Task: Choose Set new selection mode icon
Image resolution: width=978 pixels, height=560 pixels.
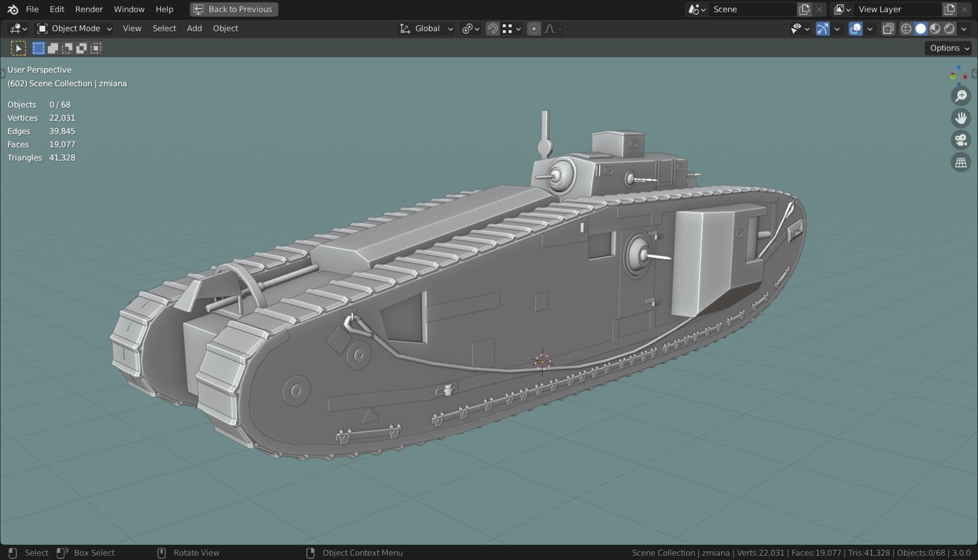Action: 38,48
